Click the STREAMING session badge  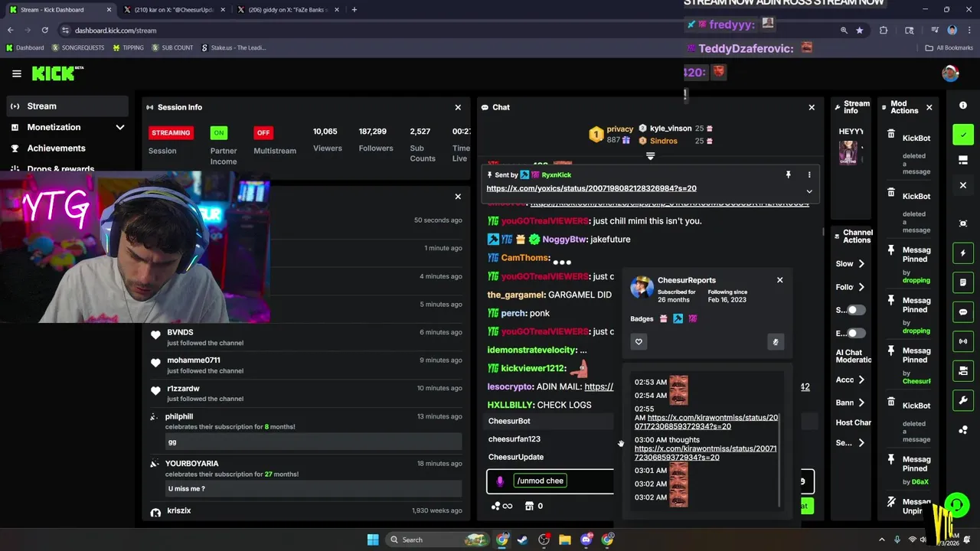(x=171, y=132)
